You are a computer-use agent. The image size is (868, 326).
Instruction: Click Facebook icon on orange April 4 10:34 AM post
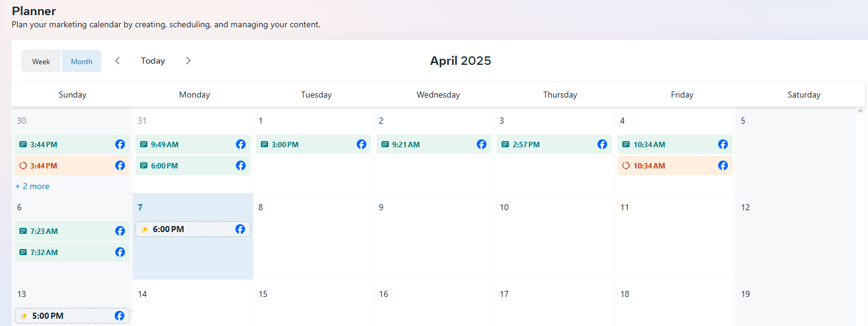coord(723,165)
